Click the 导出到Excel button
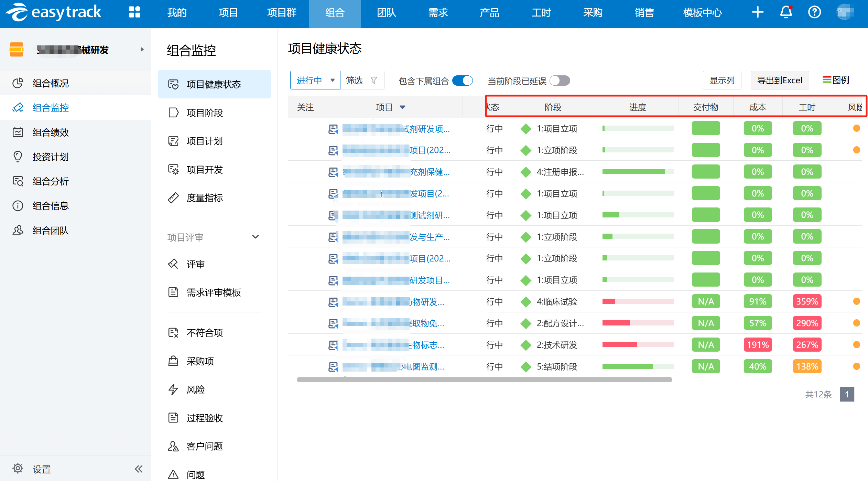The height and width of the screenshot is (481, 868). (780, 81)
